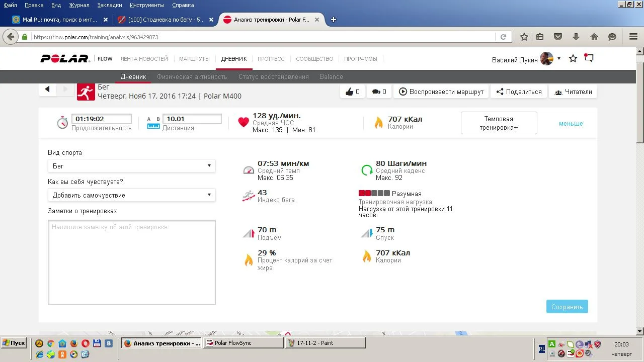
Task: Open the Журнал menu
Action: coord(79,5)
